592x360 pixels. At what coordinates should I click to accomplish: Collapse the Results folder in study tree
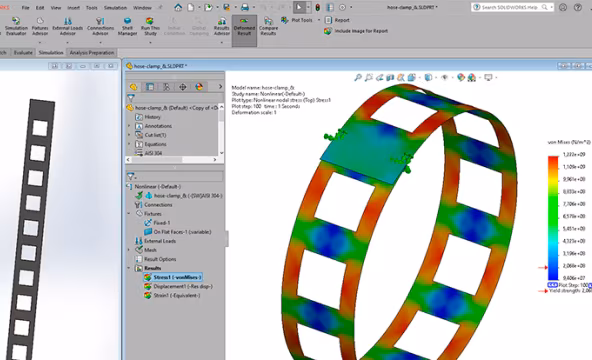[x=129, y=268]
